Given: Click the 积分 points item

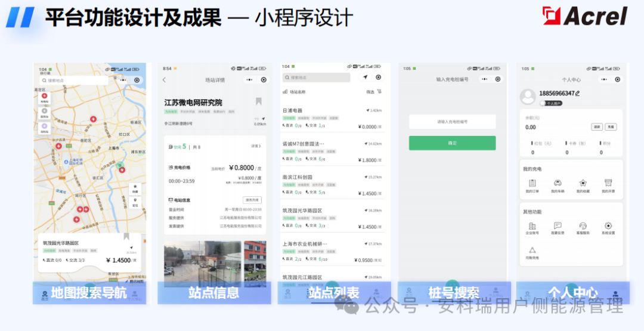Looking at the screenshot, I should [605, 148].
